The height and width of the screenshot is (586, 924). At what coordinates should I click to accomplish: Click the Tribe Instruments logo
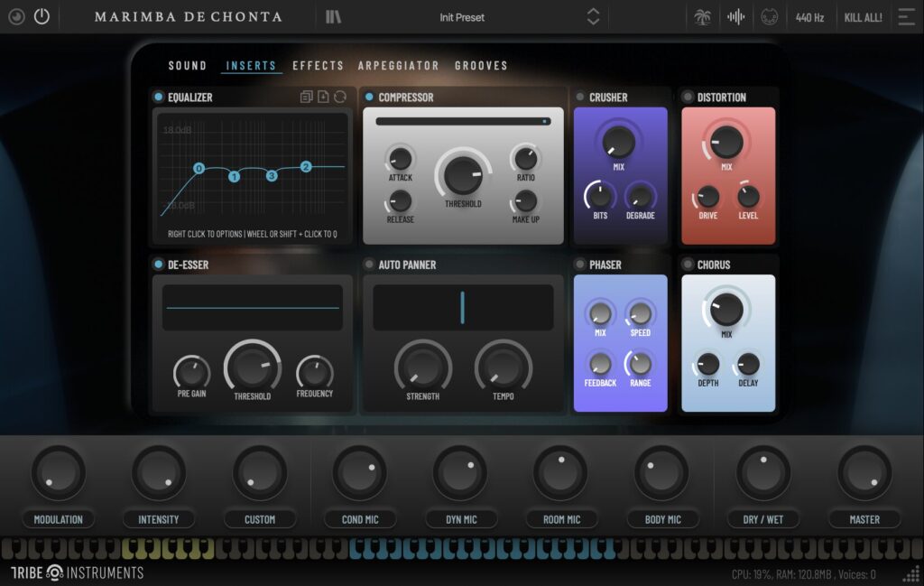click(78, 572)
